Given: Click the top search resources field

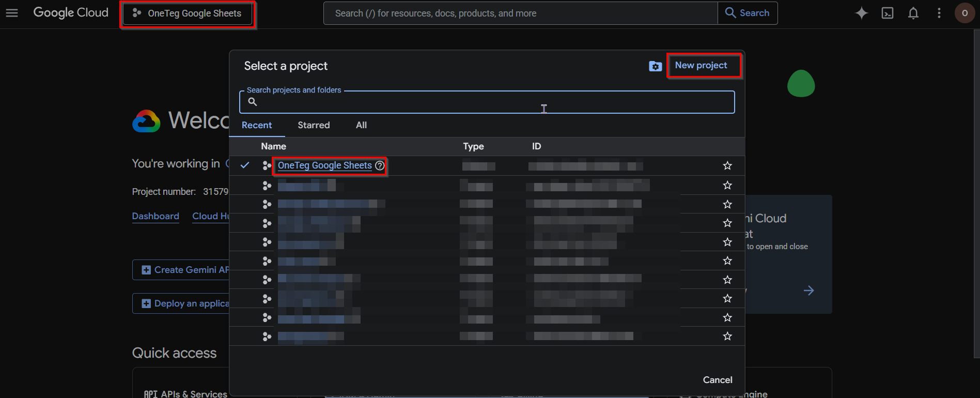Looking at the screenshot, I should coord(520,13).
